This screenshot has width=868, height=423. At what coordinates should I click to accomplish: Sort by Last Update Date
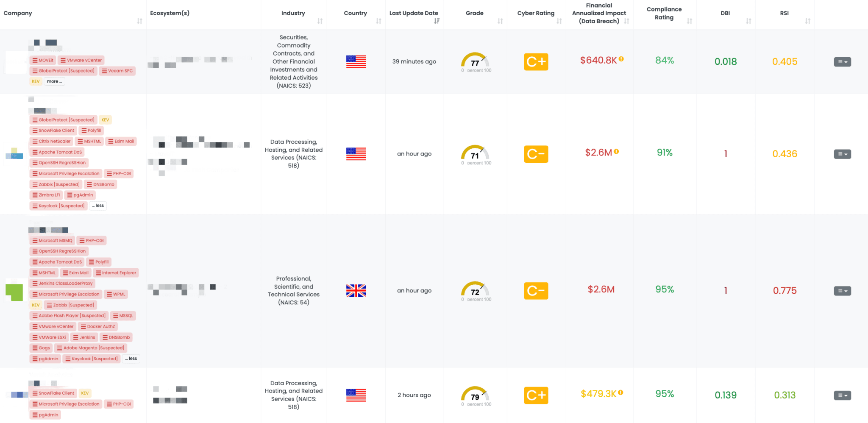[x=437, y=21]
